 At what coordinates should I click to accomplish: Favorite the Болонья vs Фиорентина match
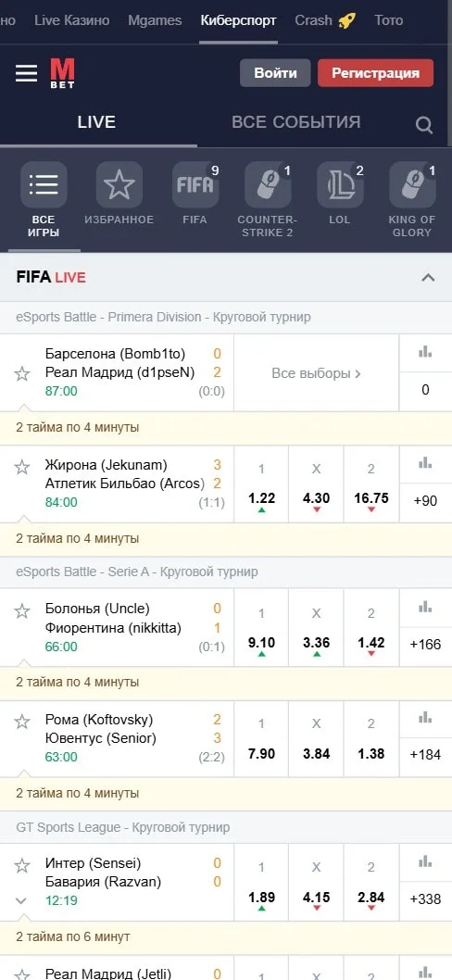(x=22, y=610)
